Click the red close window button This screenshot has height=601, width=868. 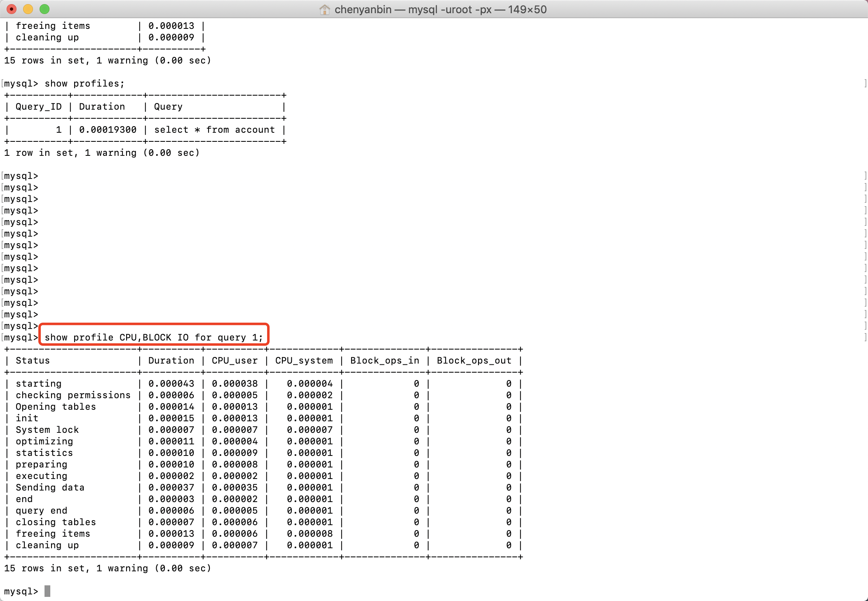tap(12, 9)
